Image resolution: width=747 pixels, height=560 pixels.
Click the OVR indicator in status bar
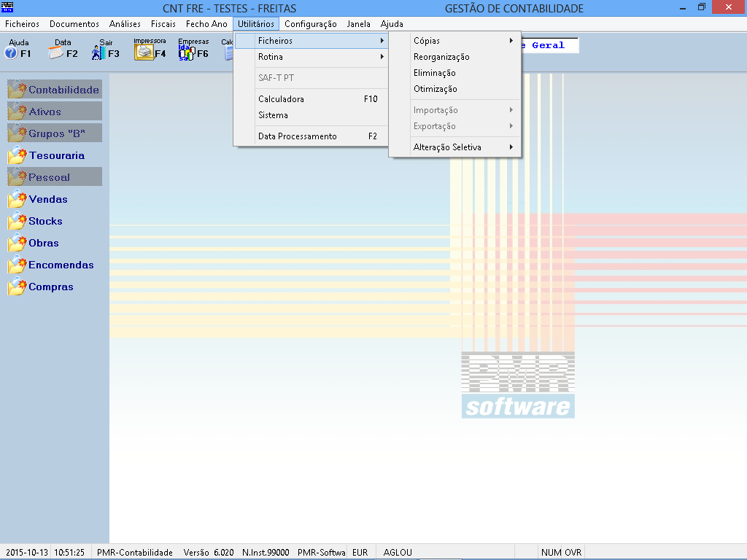(x=573, y=553)
